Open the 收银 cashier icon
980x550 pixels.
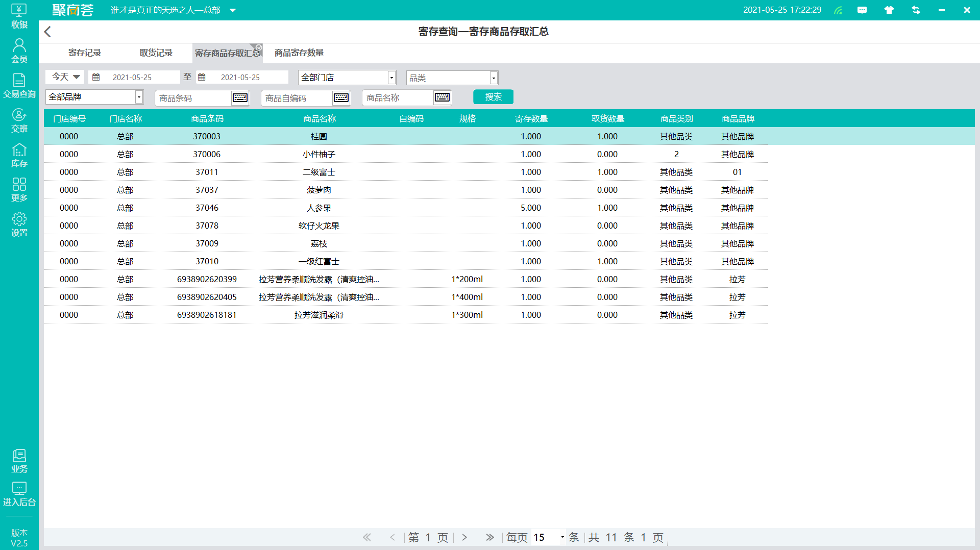coord(19,16)
